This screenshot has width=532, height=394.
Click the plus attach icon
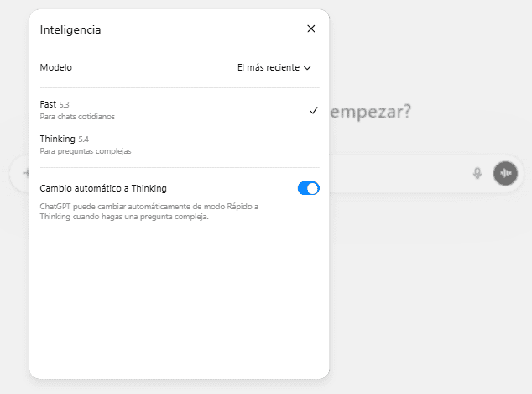coord(25,174)
